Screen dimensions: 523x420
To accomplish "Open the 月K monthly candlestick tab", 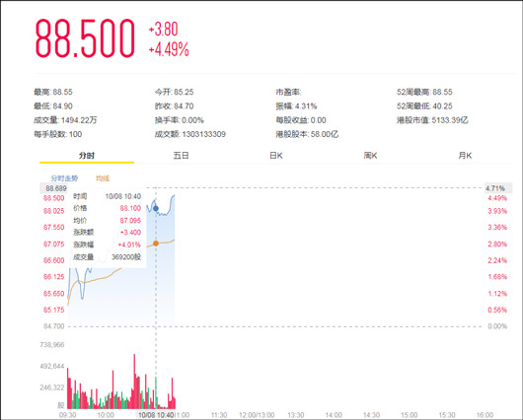I will [x=465, y=156].
